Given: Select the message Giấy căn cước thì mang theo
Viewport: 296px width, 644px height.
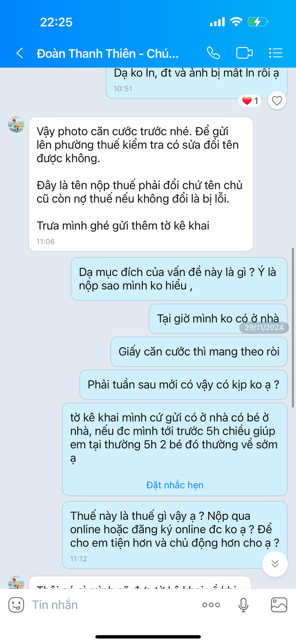Looking at the screenshot, I should tap(199, 352).
